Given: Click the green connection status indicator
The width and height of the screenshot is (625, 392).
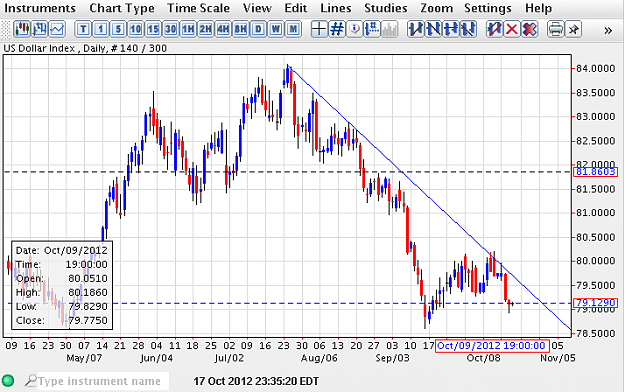Looking at the screenshot, I should pyautogui.click(x=8, y=380).
